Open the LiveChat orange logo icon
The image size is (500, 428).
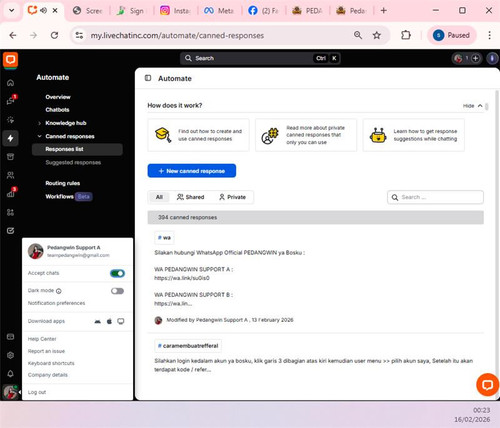[x=10, y=60]
